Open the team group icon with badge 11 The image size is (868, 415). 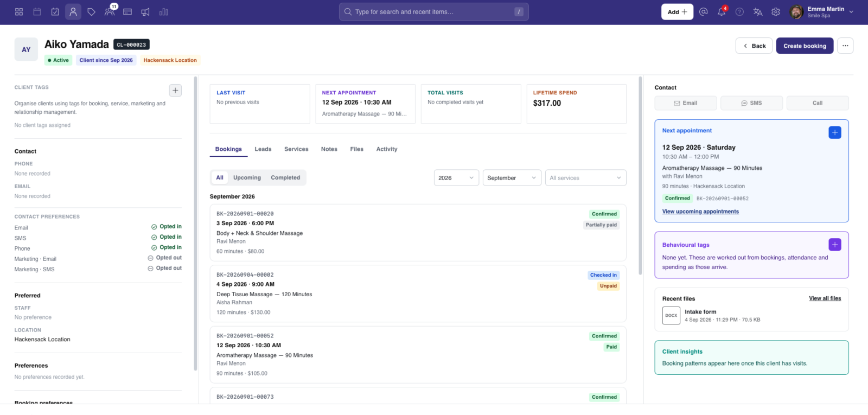[x=110, y=11]
